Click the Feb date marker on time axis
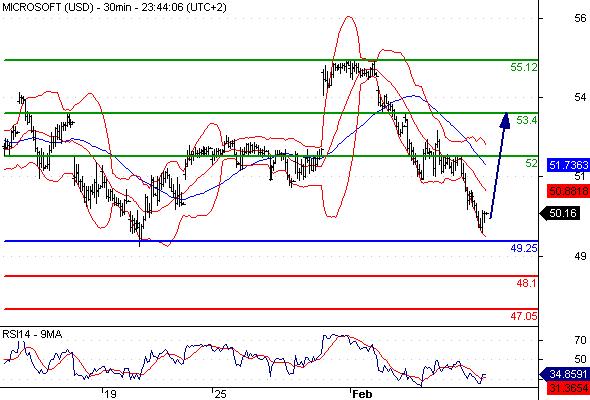Image resolution: width=590 pixels, height=400 pixels. (362, 394)
